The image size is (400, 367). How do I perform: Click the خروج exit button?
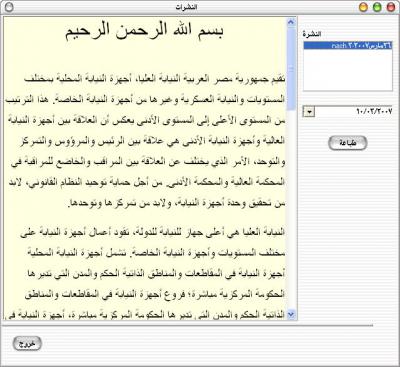pyautogui.click(x=27, y=344)
